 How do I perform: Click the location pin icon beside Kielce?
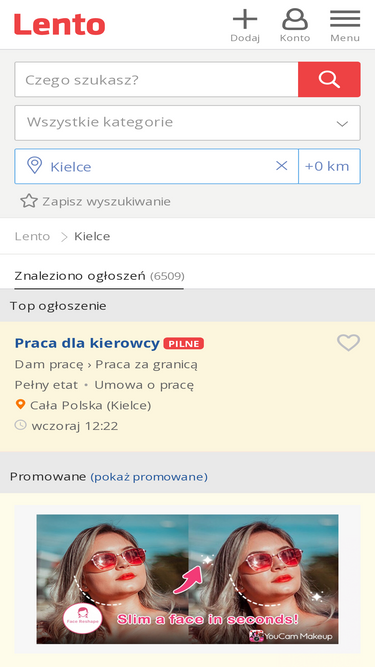[34, 165]
